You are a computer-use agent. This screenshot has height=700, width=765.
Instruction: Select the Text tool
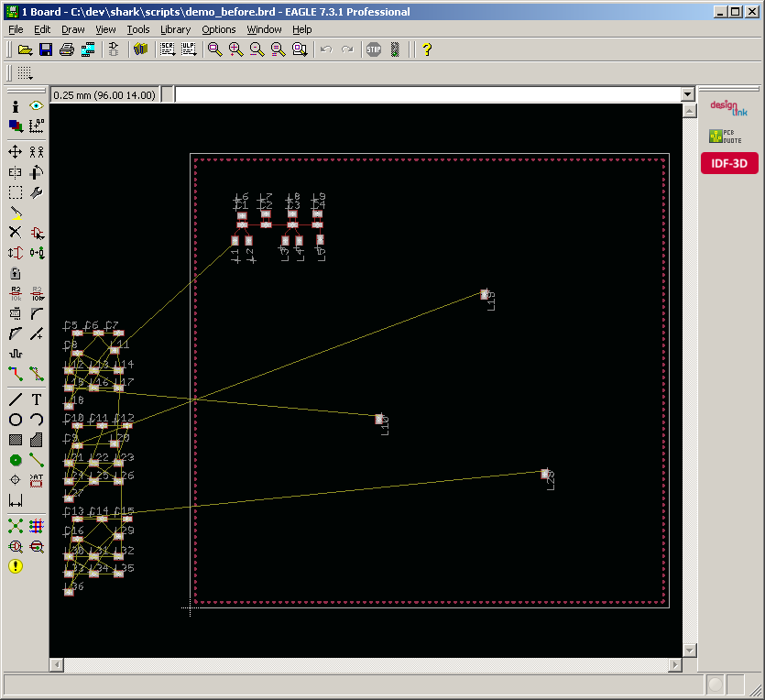coord(37,399)
